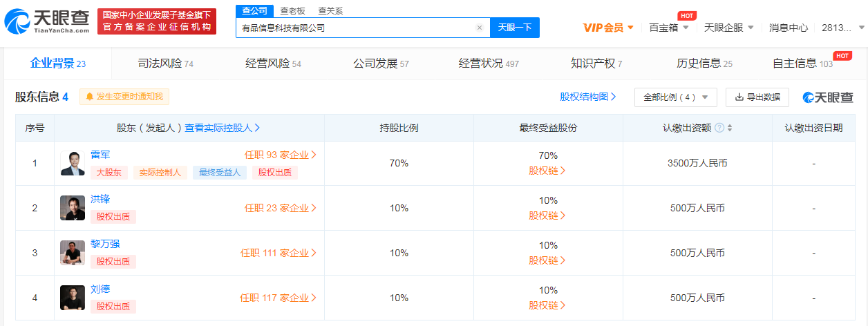Viewport: 868px width, 326px height.
Task: Open the 百宝箱 dropdown menu
Action: click(669, 28)
